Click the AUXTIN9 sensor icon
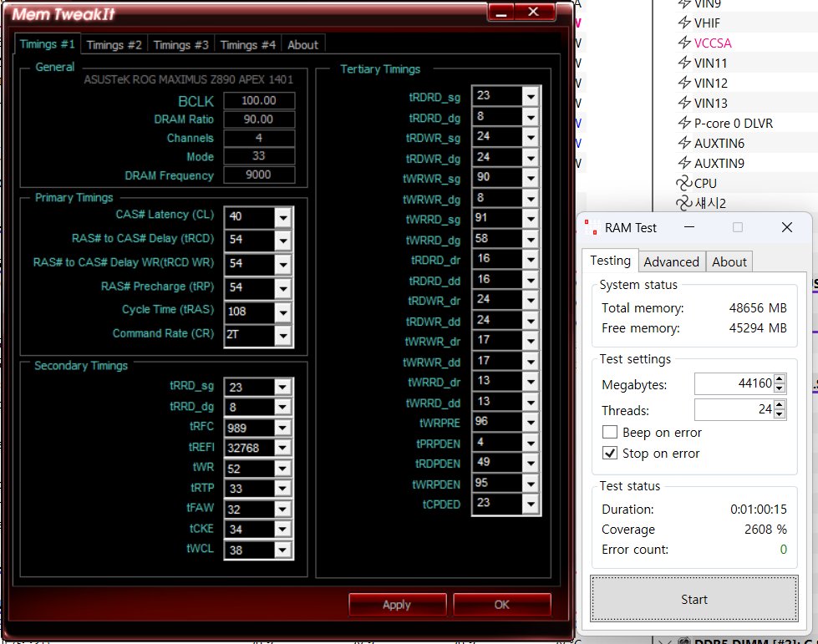 [x=684, y=163]
